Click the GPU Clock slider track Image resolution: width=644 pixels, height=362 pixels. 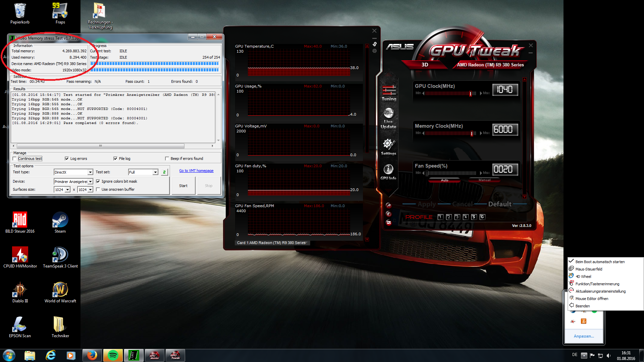point(449,94)
